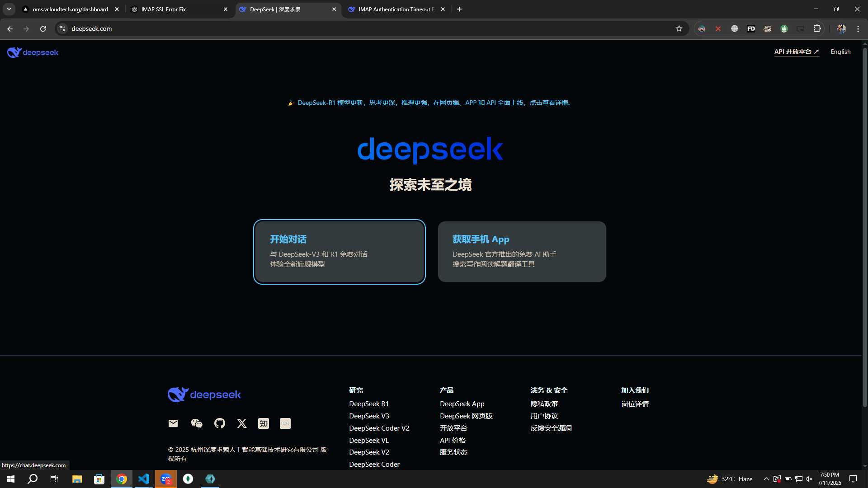Click the footer DeepSeek logo
This screenshot has width=868, height=488.
(204, 394)
